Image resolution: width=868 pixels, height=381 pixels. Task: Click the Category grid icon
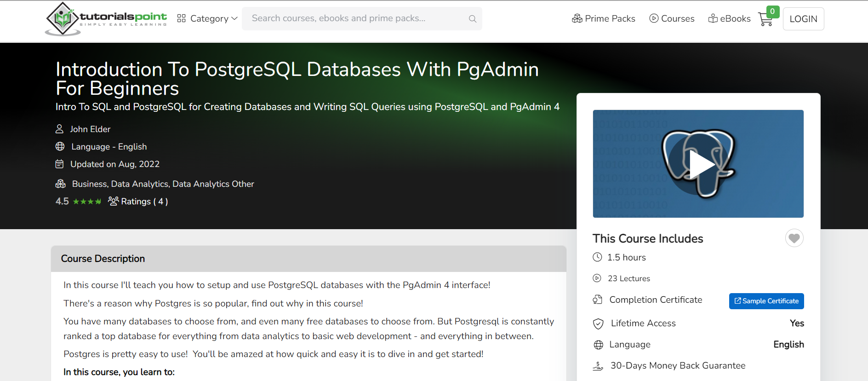[x=181, y=18]
